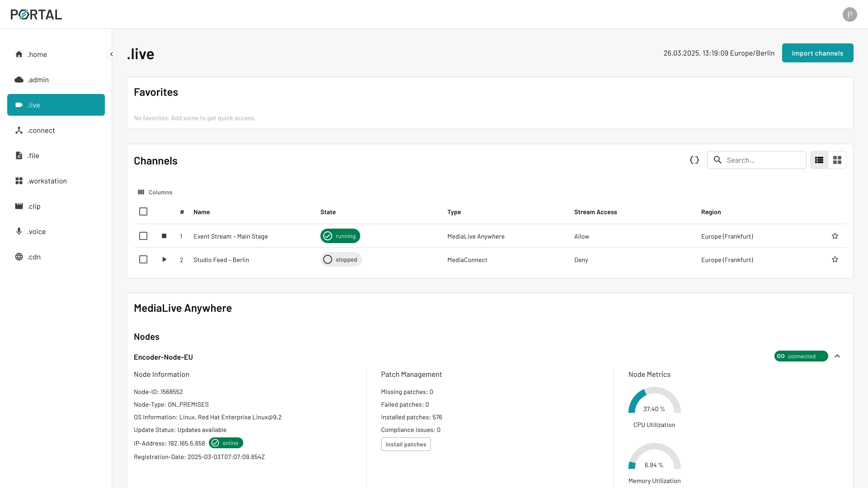Click Install patches button
This screenshot has width=868, height=488.
click(x=406, y=444)
